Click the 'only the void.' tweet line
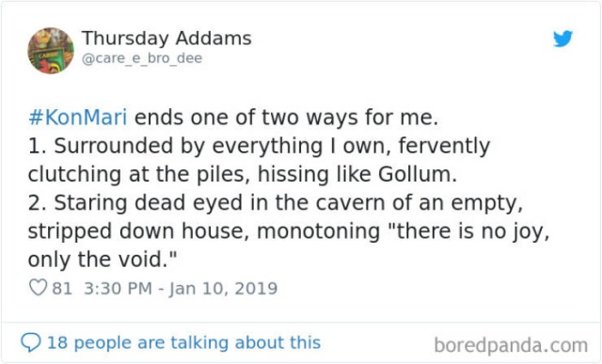Image resolution: width=602 pixels, height=364 pixels. (103, 260)
